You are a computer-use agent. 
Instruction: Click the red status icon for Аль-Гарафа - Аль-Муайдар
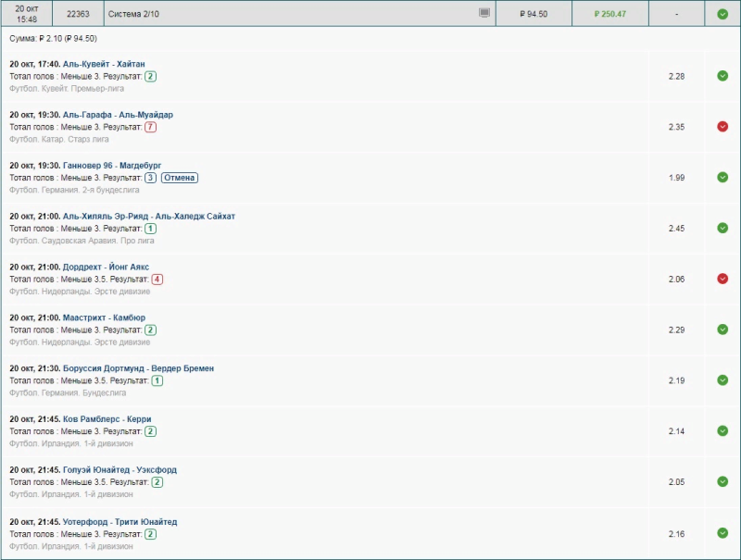tap(722, 127)
